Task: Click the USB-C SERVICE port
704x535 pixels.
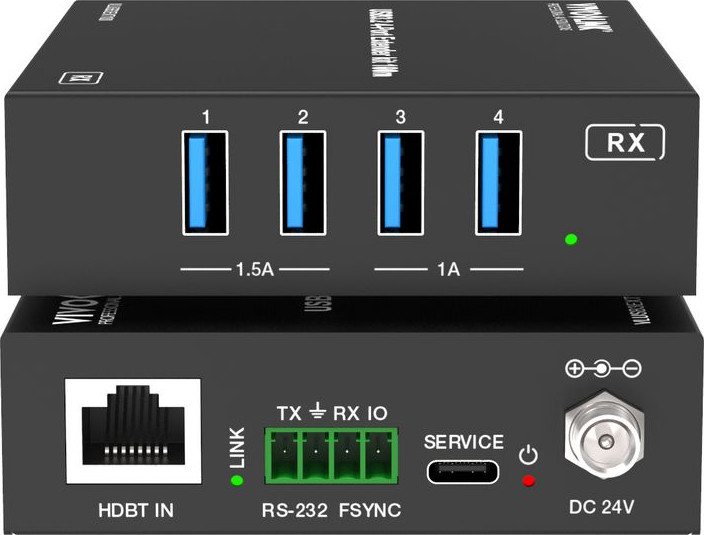Action: [x=465, y=471]
